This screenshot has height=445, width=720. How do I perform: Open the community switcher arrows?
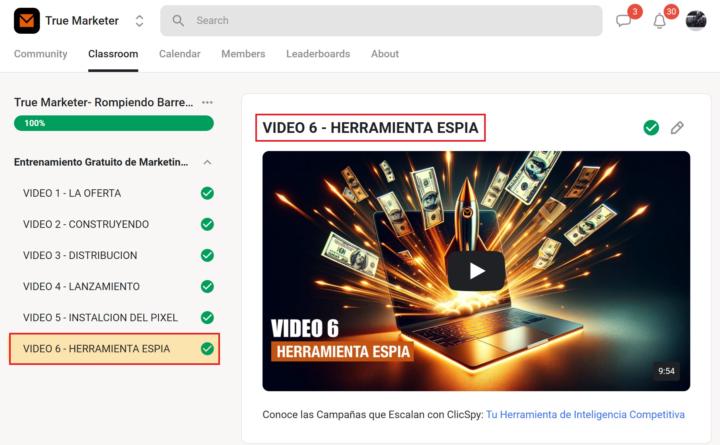click(140, 21)
